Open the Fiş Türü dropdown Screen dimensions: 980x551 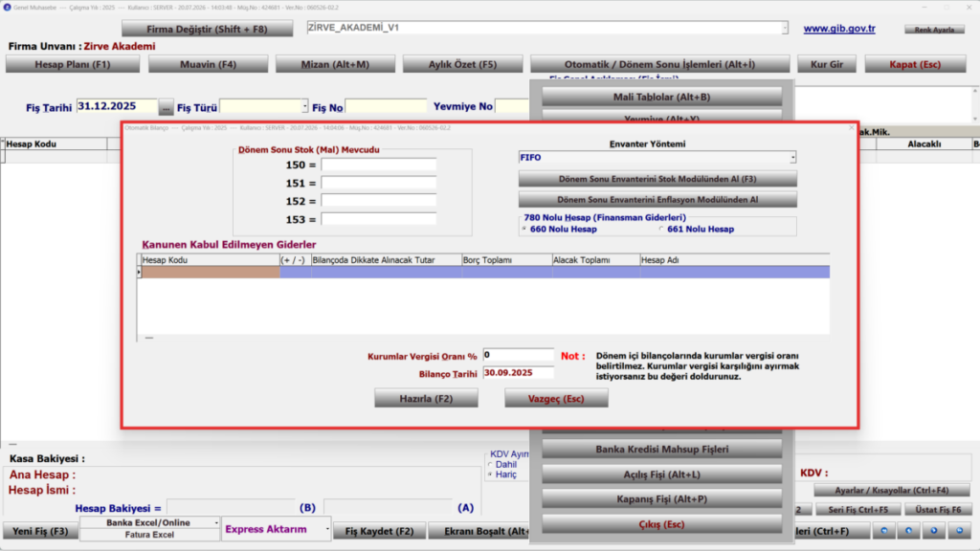point(304,107)
